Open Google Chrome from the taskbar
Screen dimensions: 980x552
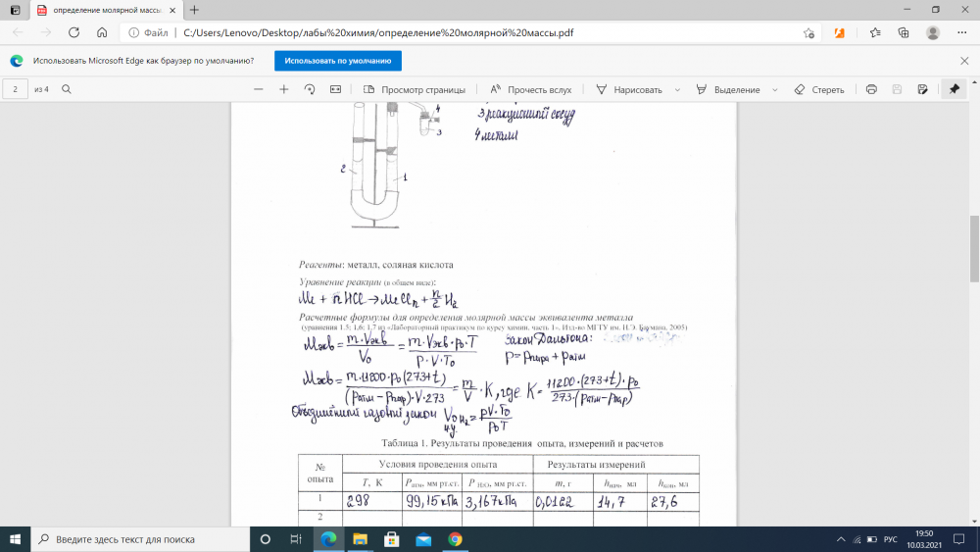tap(455, 539)
